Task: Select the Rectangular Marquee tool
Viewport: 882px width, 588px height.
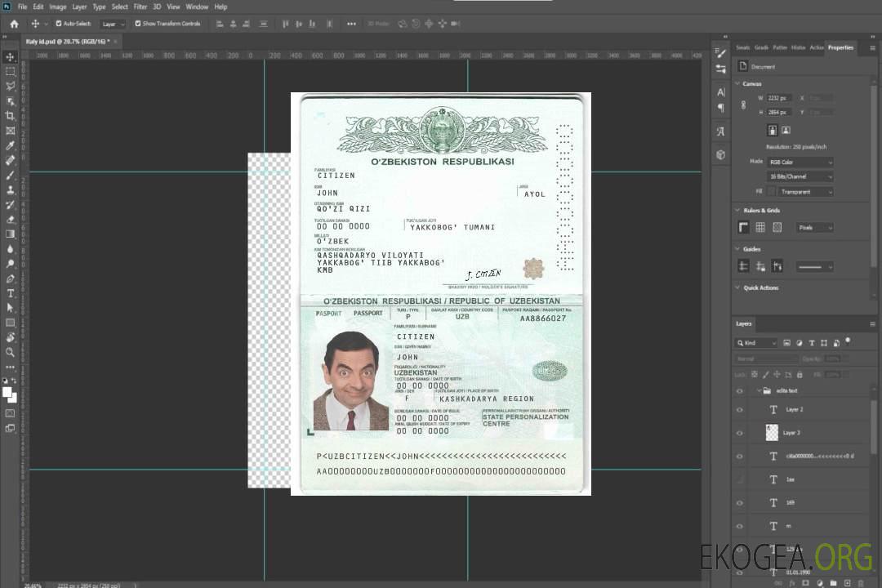Action: [x=10, y=72]
